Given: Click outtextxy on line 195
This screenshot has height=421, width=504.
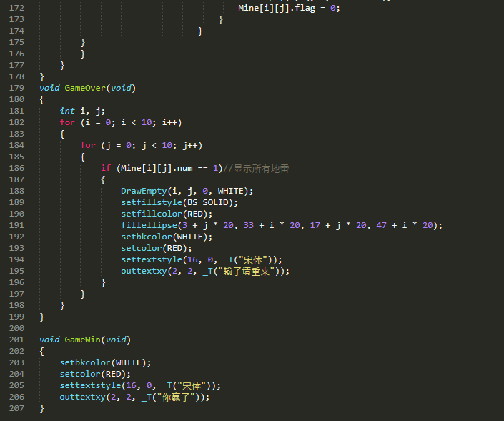Looking at the screenshot, I should [x=144, y=271].
